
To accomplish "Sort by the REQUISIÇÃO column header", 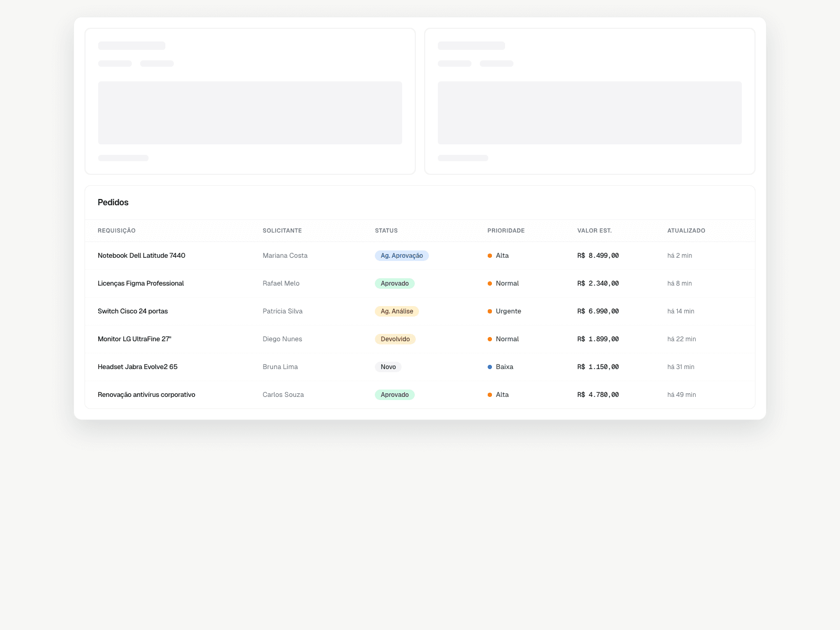I will click(x=116, y=230).
